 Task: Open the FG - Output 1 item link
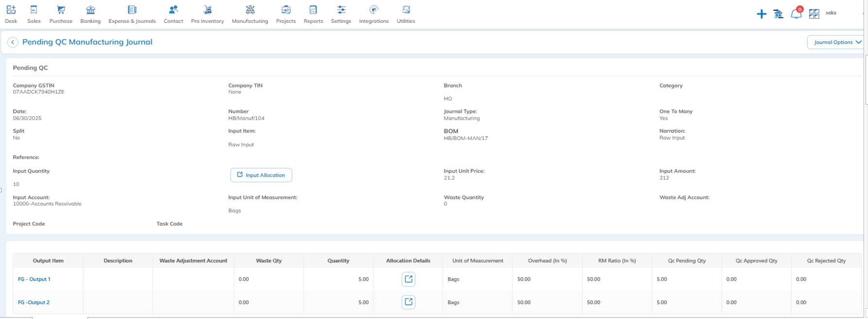point(34,279)
